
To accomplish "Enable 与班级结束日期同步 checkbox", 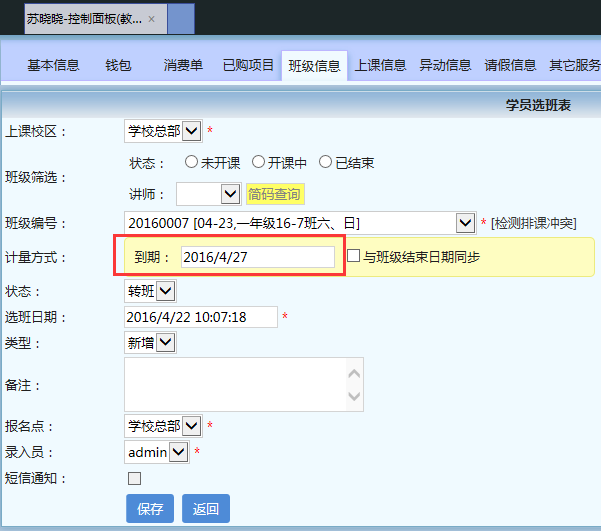I will click(x=353, y=256).
